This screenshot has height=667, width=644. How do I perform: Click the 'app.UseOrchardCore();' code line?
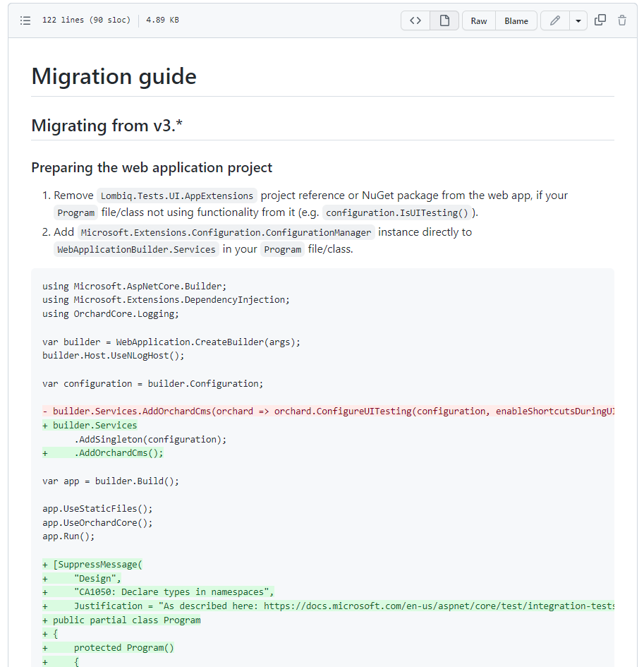coord(97,523)
